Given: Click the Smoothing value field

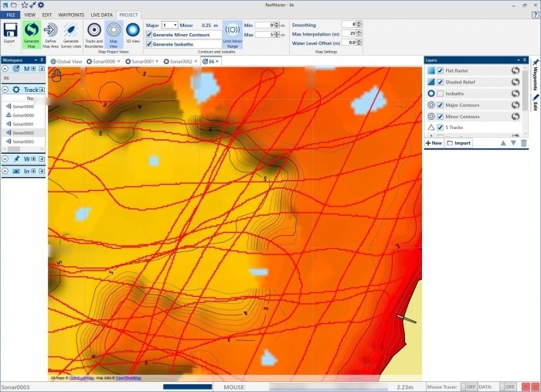Looking at the screenshot, I should [x=348, y=25].
